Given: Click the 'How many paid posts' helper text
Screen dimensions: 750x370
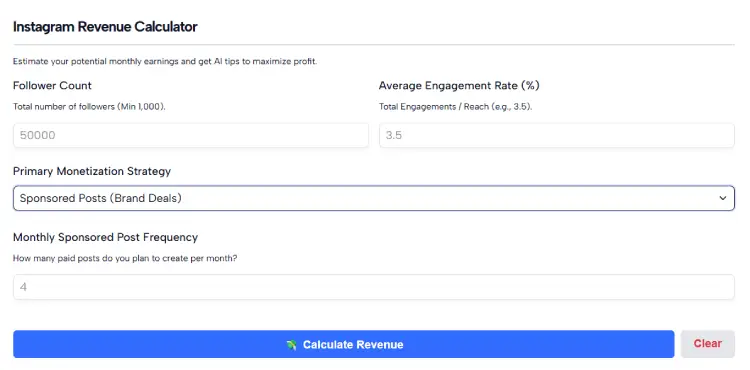Looking at the screenshot, I should [125, 259].
